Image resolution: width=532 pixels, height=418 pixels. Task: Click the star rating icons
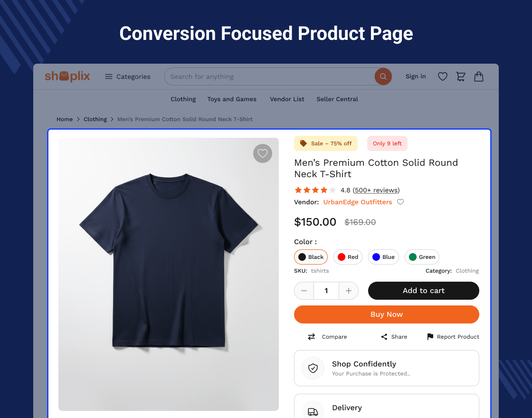tap(315, 190)
